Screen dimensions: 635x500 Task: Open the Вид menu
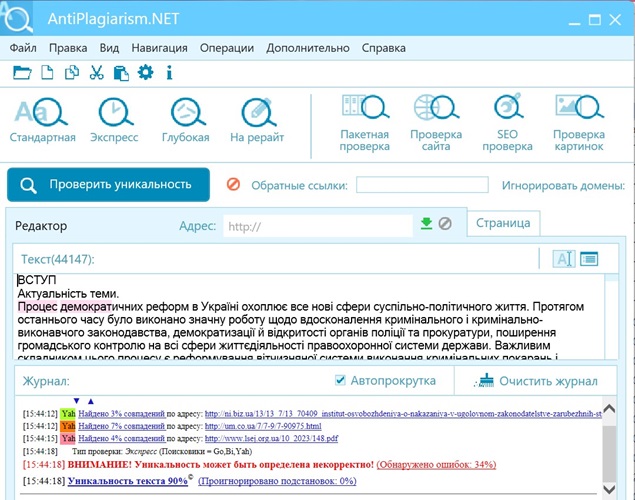(109, 48)
